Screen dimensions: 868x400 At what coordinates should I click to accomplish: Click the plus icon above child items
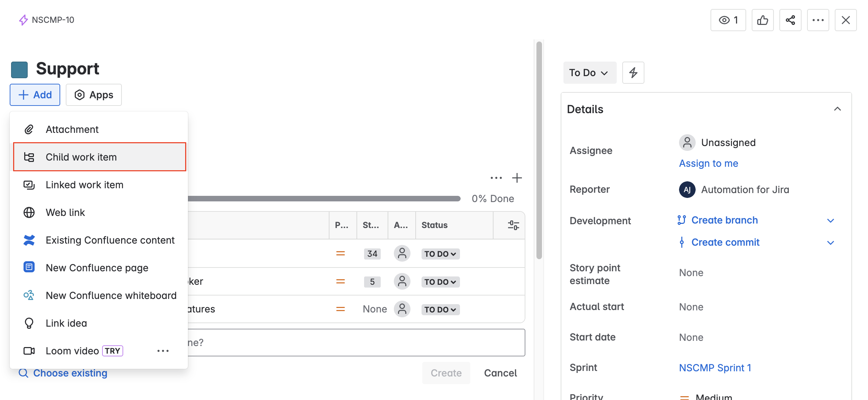coord(517,178)
